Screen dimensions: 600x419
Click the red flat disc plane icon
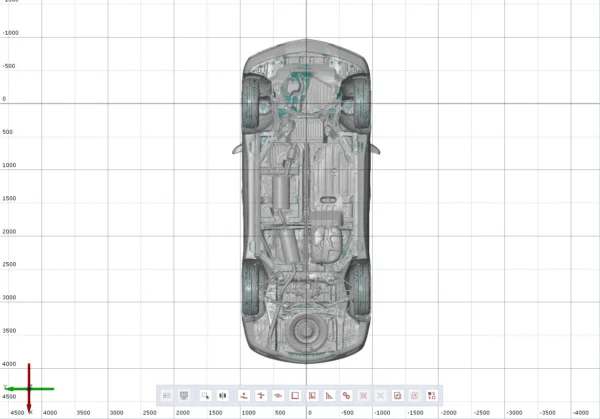(278, 395)
